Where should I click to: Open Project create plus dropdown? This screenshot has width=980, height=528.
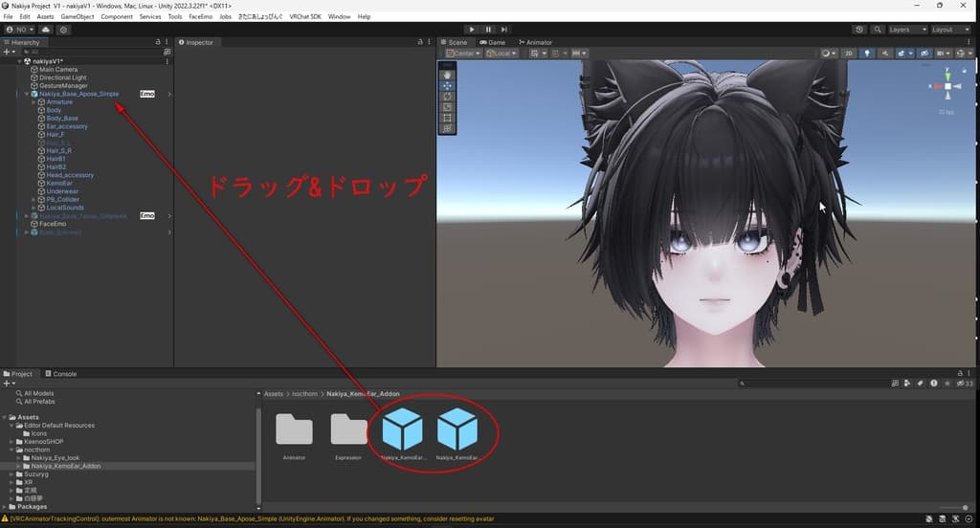coord(9,383)
